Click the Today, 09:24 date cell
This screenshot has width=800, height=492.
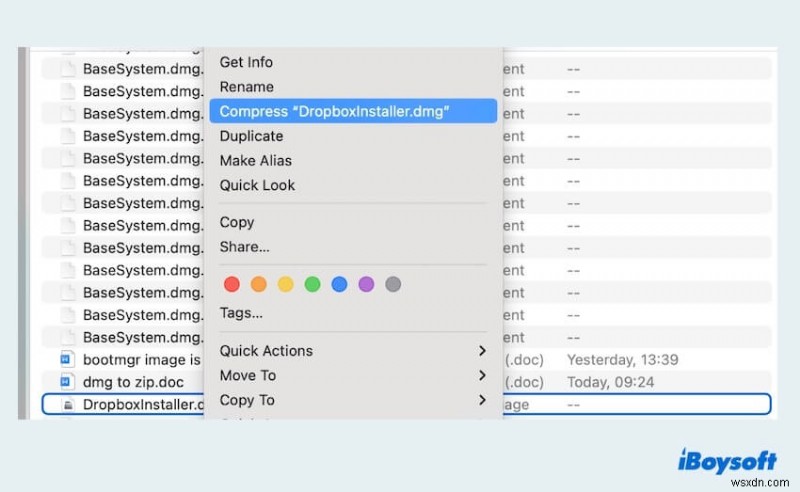(610, 382)
